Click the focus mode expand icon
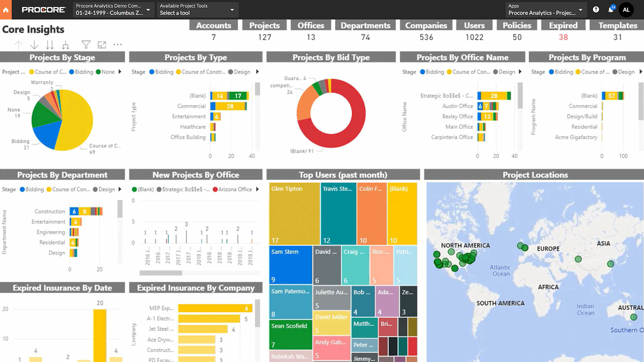The image size is (644, 362). tap(102, 45)
